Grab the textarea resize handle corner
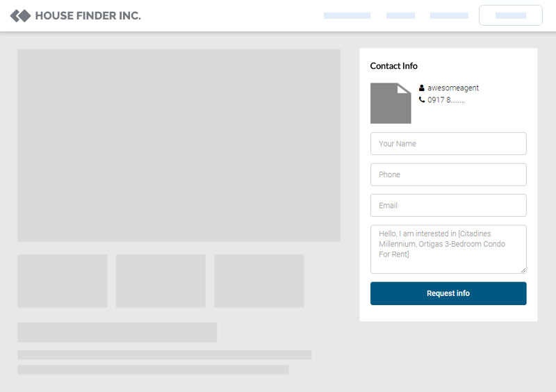Screen dimensions: 556x392 pyautogui.click(x=523, y=270)
